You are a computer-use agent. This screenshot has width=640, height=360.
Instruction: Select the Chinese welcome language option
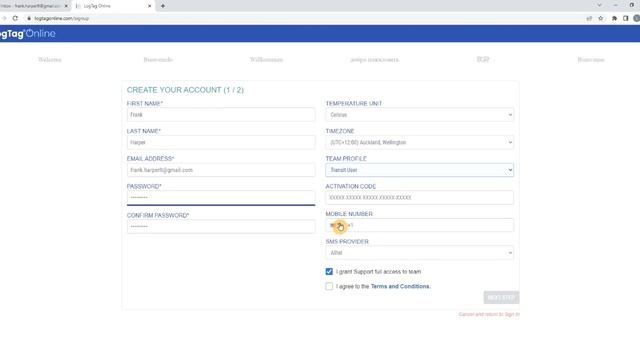pos(482,60)
